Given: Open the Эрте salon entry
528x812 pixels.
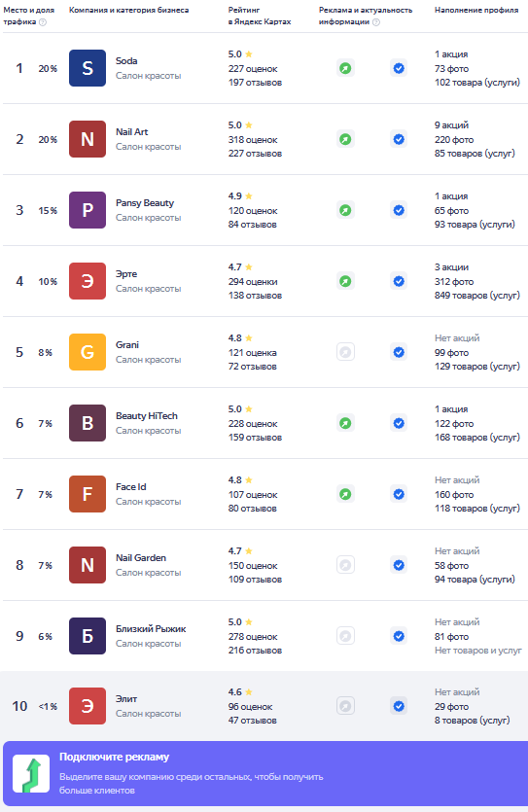Looking at the screenshot, I should (x=126, y=274).
